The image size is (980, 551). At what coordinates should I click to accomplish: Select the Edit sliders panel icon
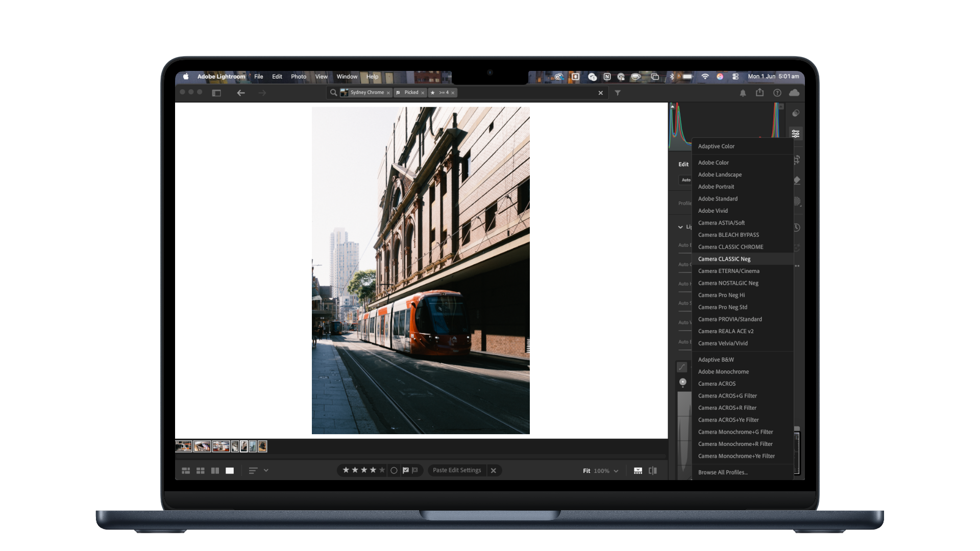click(x=796, y=134)
